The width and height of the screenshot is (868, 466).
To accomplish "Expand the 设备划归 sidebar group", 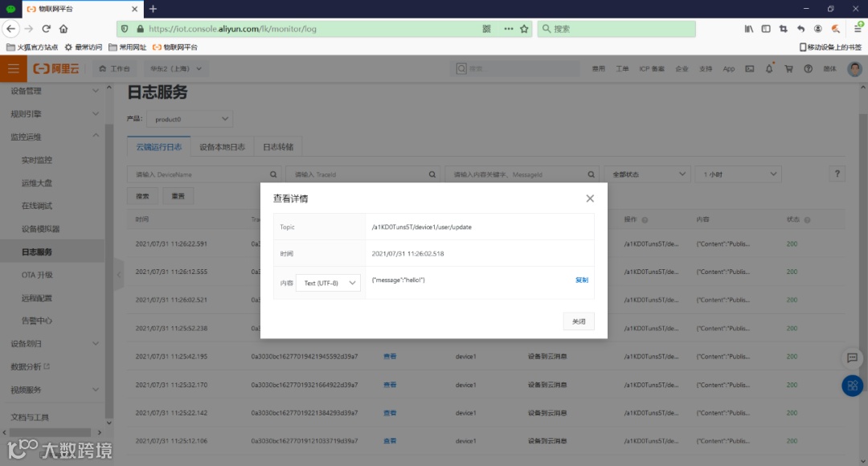I will (55, 344).
